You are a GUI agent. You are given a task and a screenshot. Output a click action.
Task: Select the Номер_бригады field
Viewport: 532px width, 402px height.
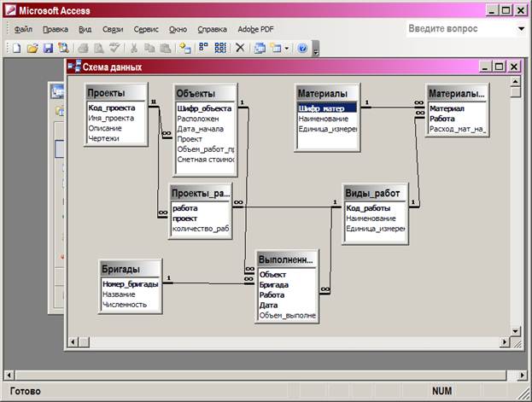point(131,284)
